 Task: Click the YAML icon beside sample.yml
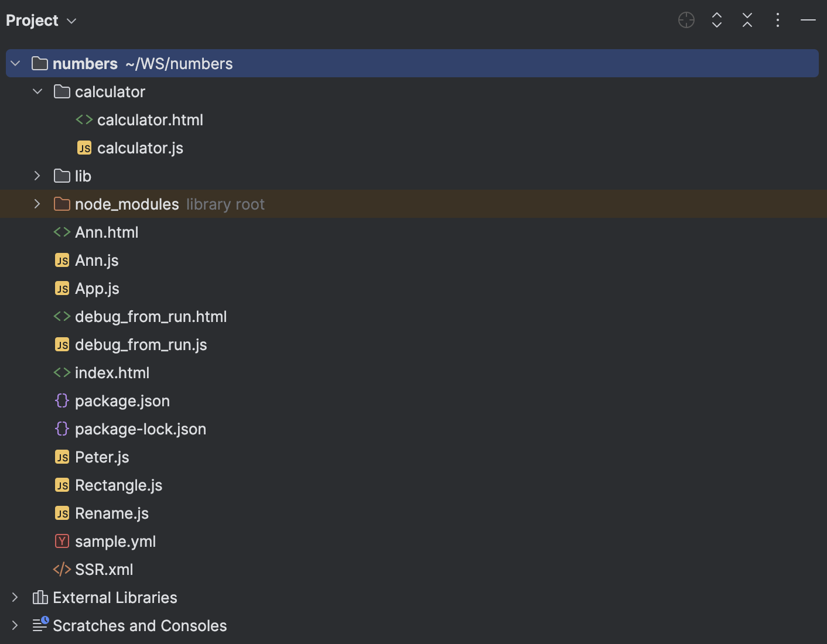pos(61,541)
